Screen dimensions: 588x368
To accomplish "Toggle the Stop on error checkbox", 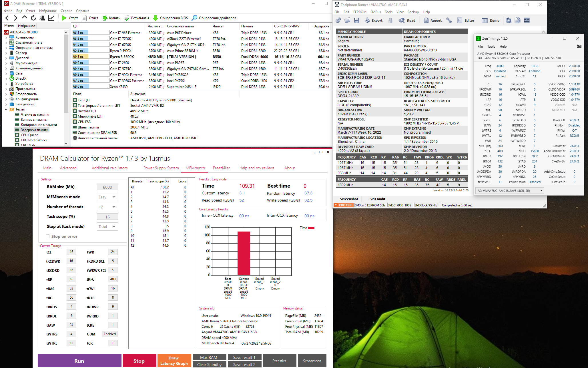I will coord(48,236).
